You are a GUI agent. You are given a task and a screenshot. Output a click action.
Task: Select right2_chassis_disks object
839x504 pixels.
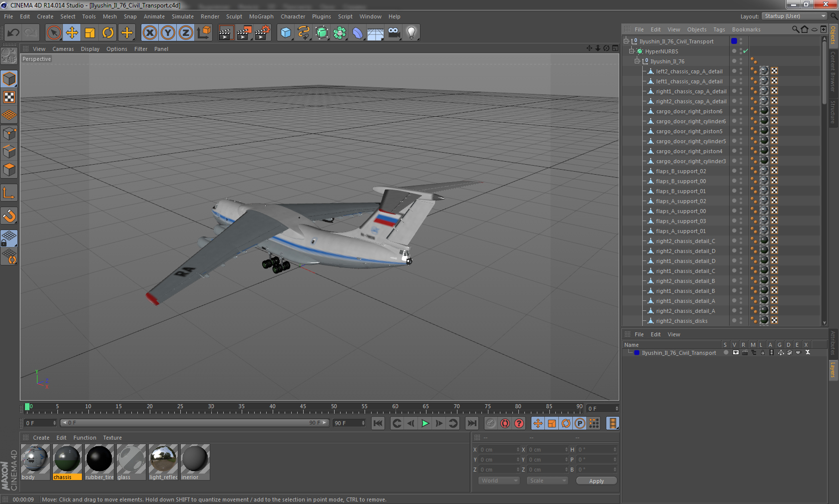click(x=682, y=321)
